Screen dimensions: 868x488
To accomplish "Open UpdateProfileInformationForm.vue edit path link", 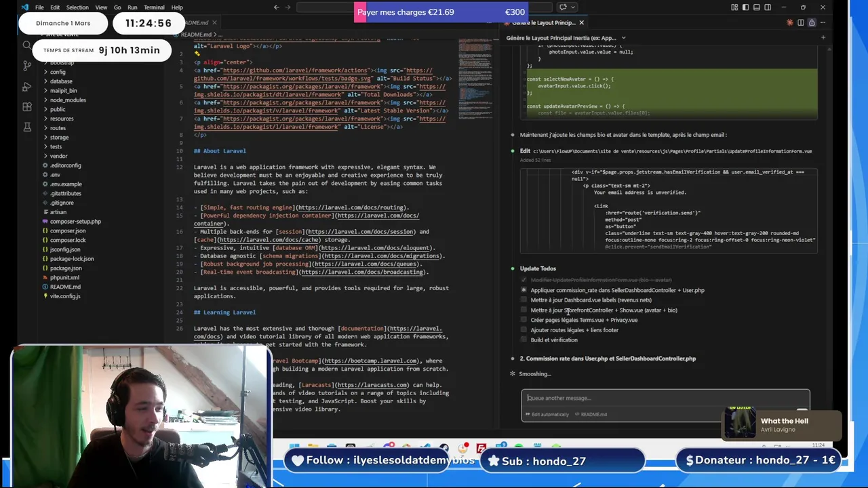I will 672,151.
